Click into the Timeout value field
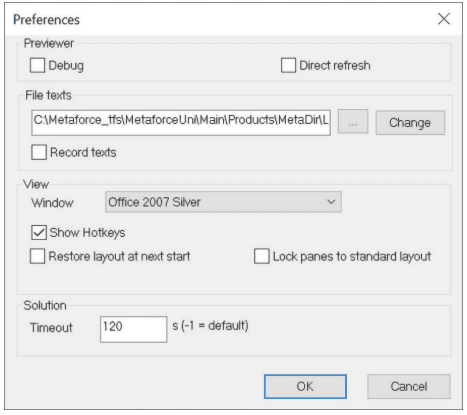 pyautogui.click(x=133, y=329)
